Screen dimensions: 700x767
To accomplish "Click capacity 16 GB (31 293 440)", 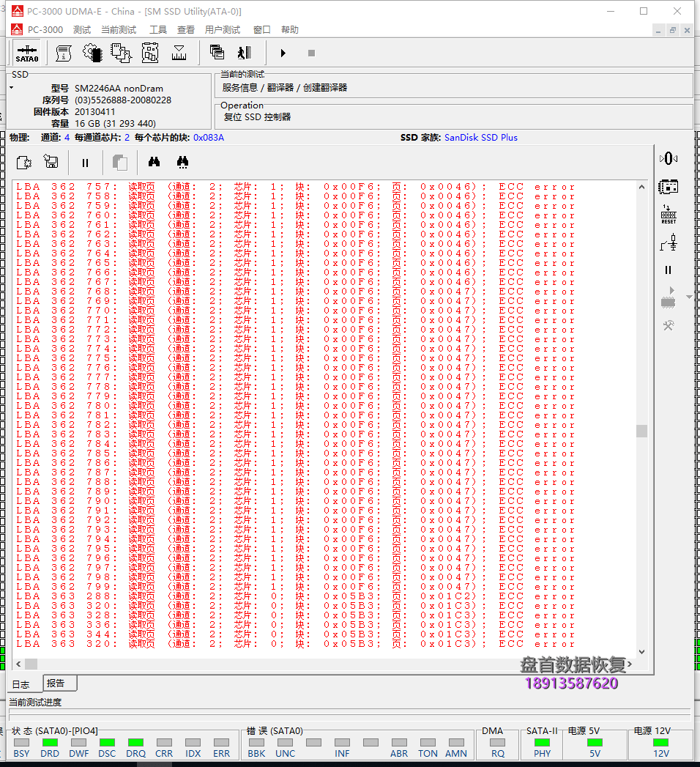I will pyautogui.click(x=116, y=124).
